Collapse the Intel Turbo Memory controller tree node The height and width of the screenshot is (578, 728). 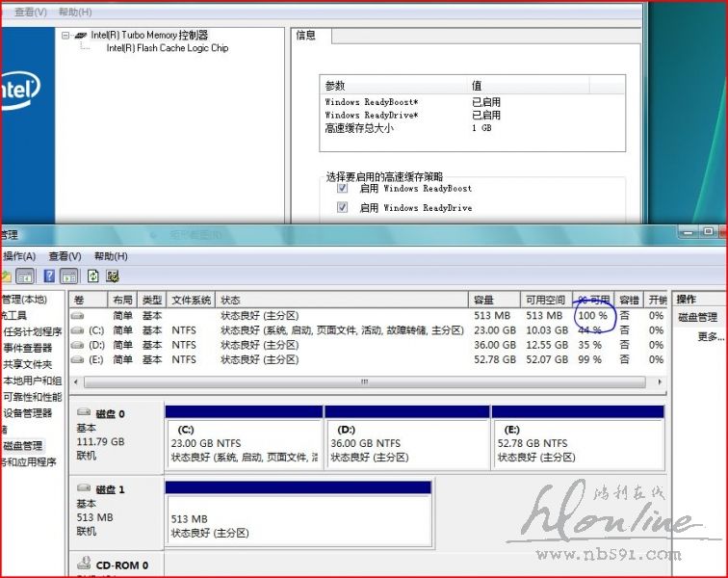[65, 36]
